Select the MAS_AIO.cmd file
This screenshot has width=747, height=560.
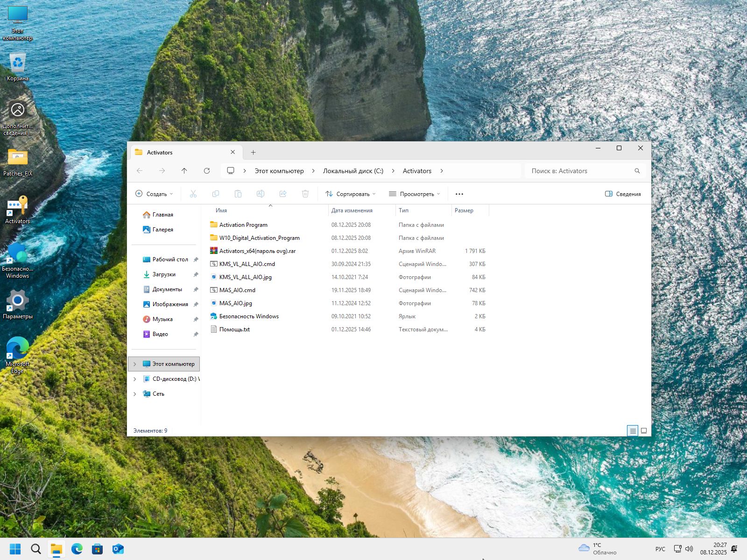pyautogui.click(x=237, y=290)
